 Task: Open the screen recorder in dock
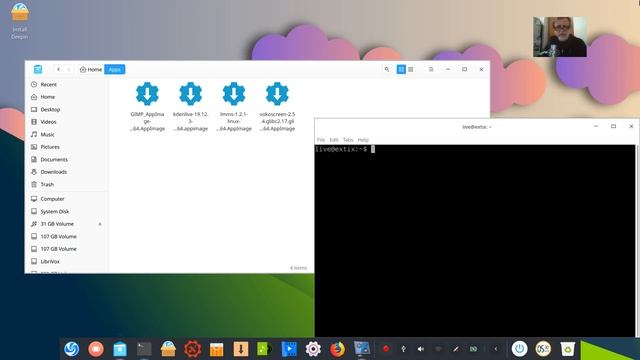click(96, 349)
